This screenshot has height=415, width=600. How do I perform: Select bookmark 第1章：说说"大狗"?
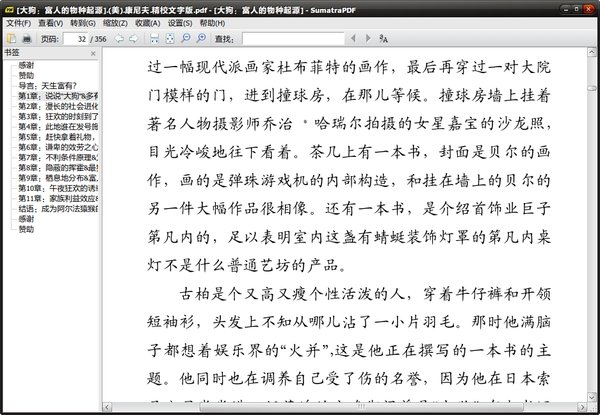pos(58,96)
